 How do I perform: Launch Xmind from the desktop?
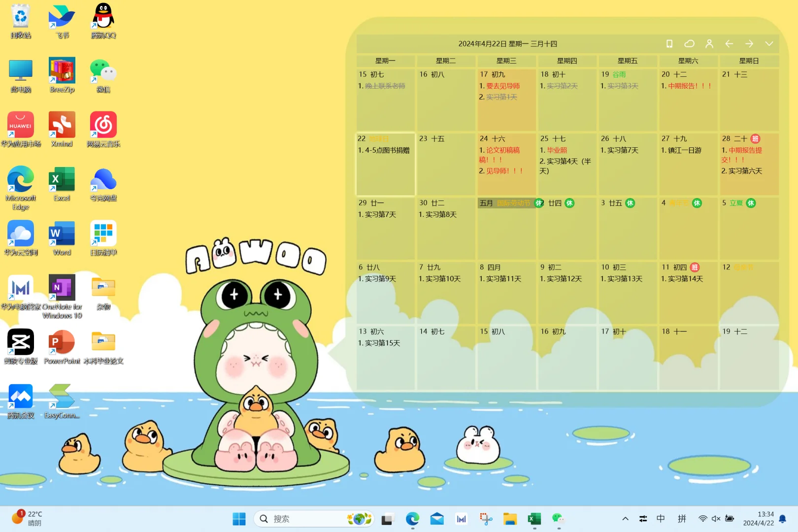click(x=61, y=125)
